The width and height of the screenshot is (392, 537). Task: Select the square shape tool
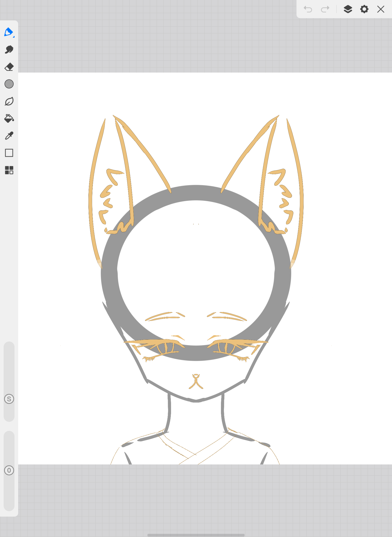click(9, 153)
